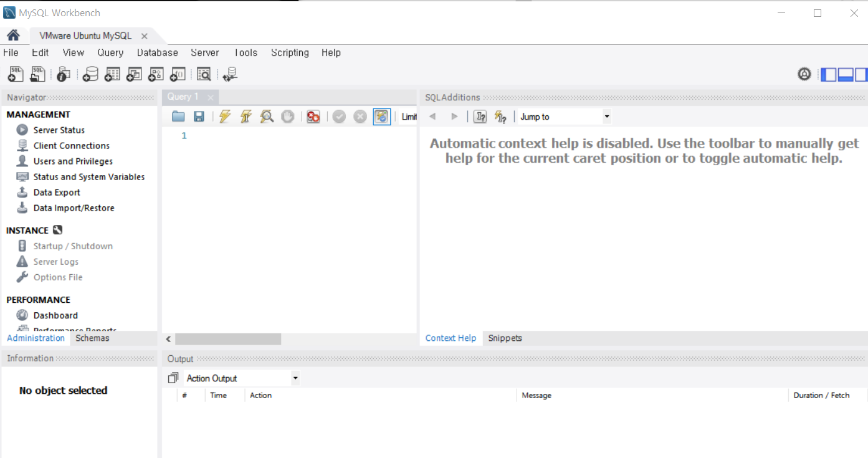Go to the Home tab icon
868x458 pixels.
click(13, 36)
